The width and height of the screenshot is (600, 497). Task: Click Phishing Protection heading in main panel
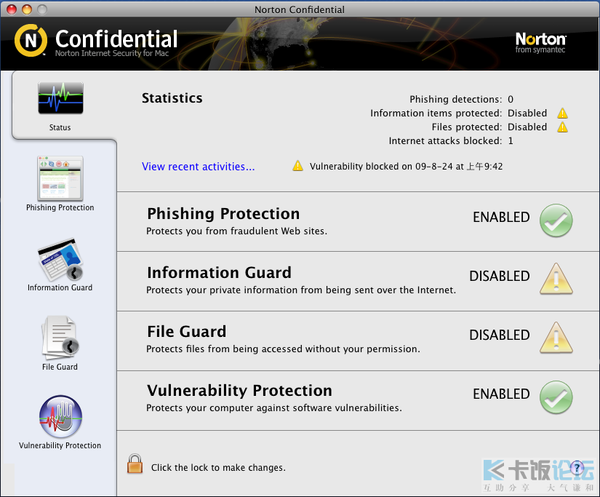223,214
